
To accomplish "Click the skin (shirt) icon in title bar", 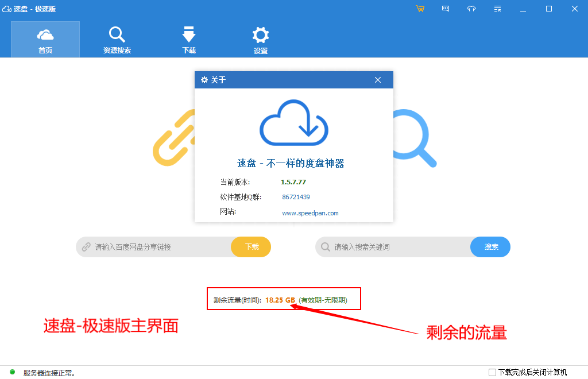I will pos(471,9).
